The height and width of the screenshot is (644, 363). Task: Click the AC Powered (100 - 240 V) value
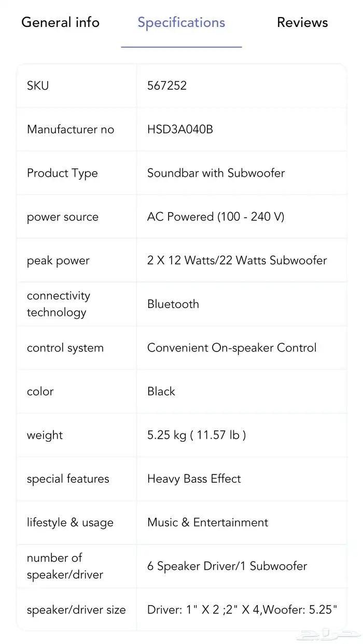pyautogui.click(x=216, y=217)
